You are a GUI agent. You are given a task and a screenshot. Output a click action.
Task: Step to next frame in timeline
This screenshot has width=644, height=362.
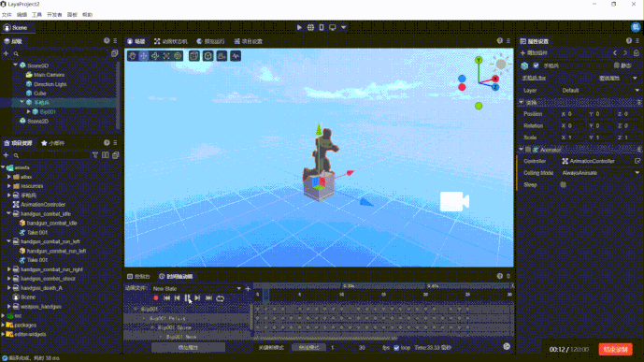pos(197,297)
